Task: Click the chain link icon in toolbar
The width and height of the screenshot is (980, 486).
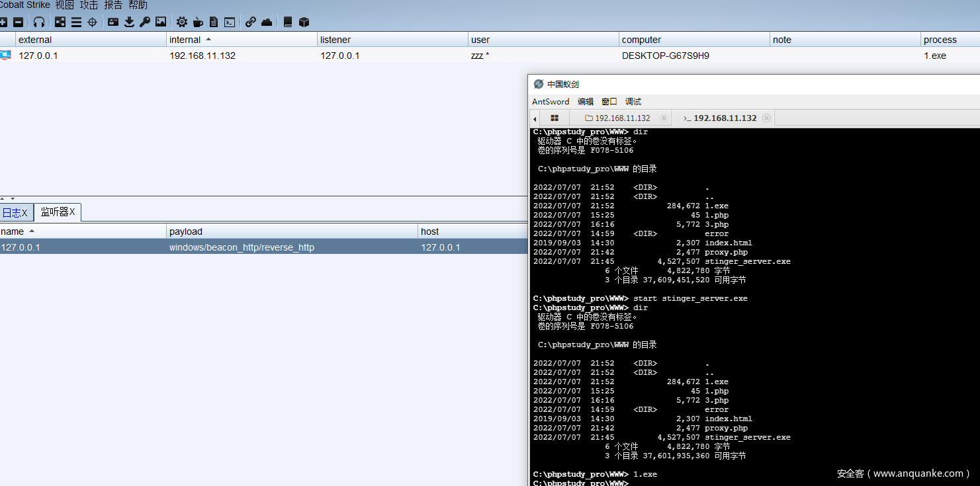Action: [x=251, y=22]
